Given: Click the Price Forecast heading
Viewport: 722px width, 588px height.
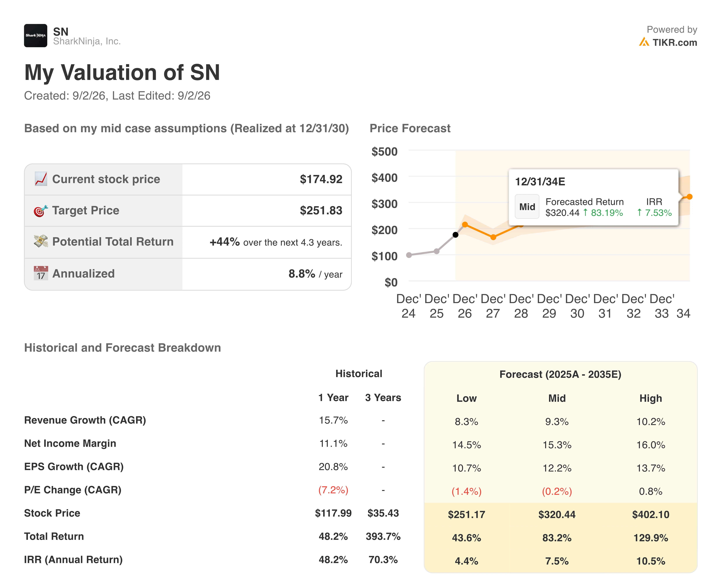Looking at the screenshot, I should [x=410, y=128].
